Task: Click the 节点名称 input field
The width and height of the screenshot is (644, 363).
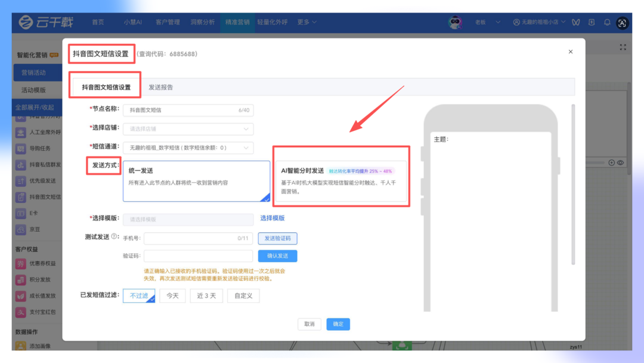Action: coord(188,110)
